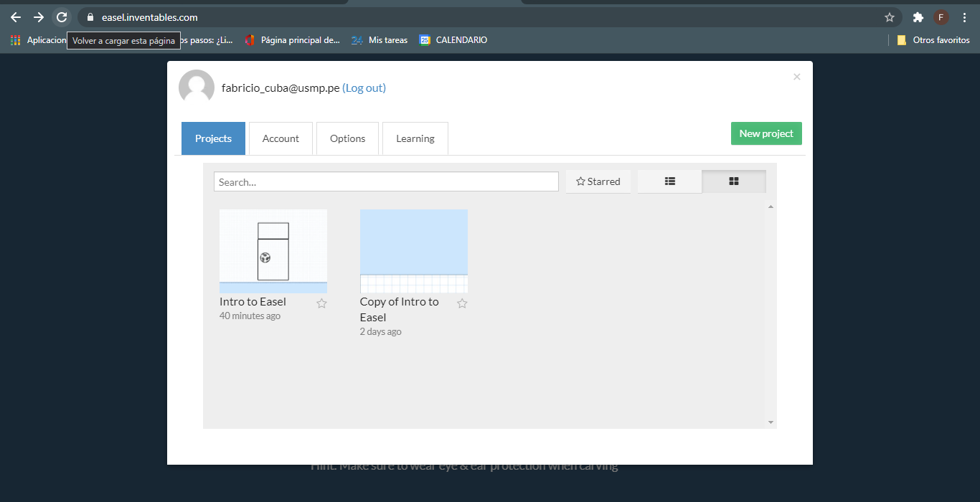Image resolution: width=980 pixels, height=502 pixels.
Task: Star the Copy of Intro to Easel project
Action: 462,303
